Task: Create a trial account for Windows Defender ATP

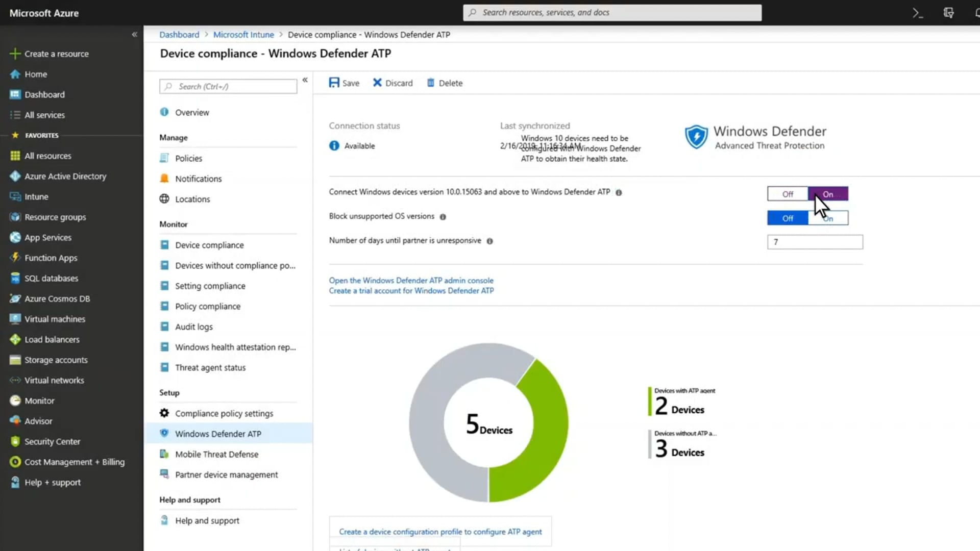Action: click(x=411, y=291)
